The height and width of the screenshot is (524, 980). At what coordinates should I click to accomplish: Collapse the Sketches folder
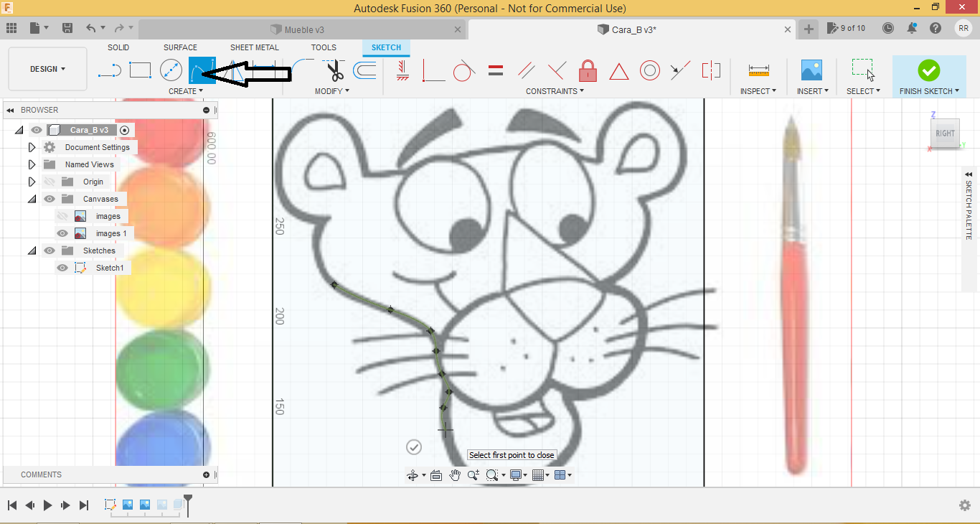(32, 251)
